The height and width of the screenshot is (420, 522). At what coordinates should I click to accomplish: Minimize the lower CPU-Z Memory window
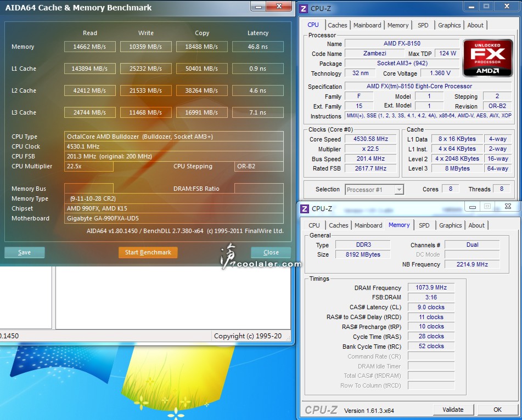[473, 207]
